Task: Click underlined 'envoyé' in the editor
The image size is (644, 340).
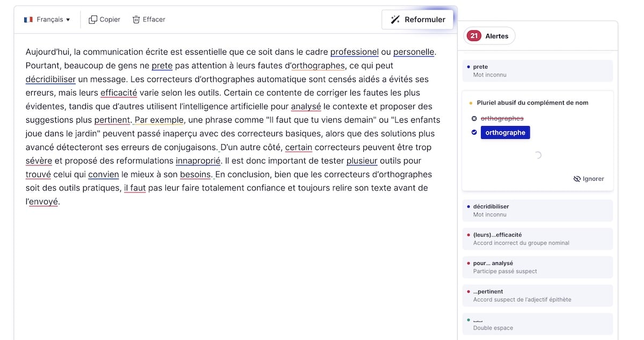Action: (x=43, y=202)
